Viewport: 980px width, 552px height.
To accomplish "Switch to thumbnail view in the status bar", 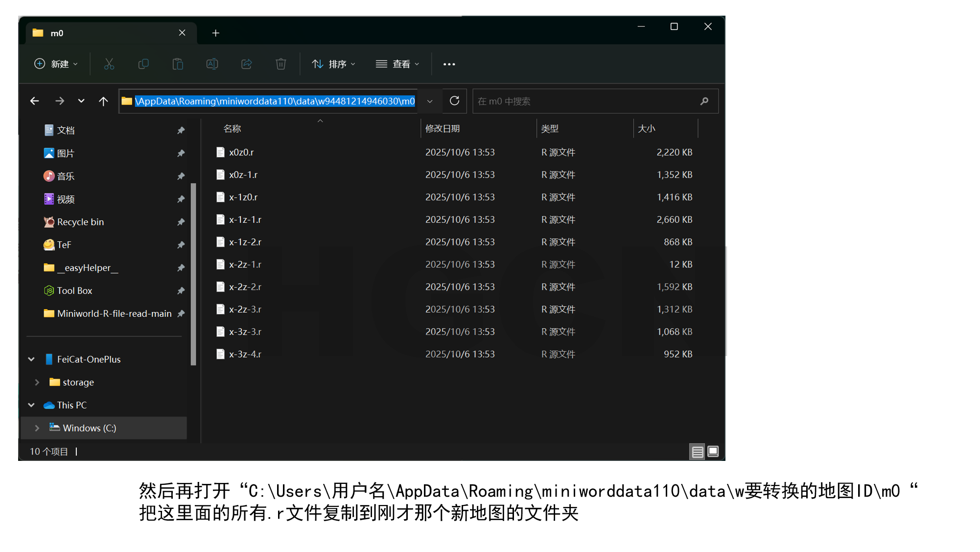I will (713, 451).
